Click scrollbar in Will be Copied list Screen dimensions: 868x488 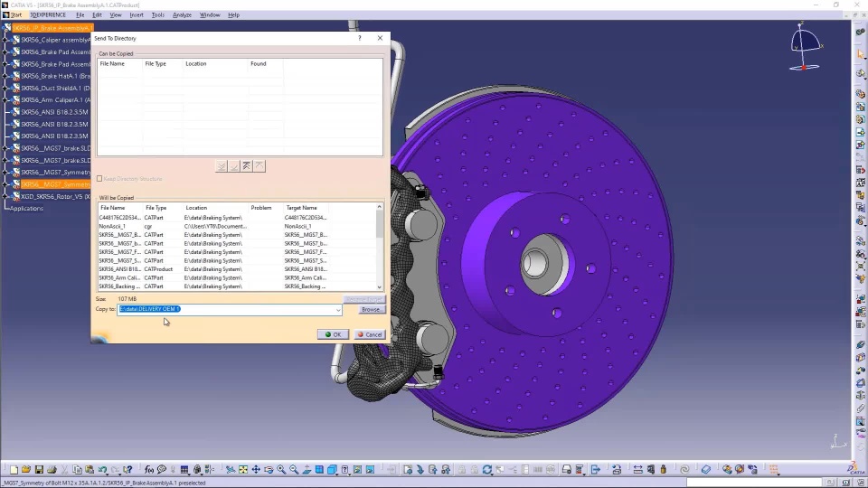pos(379,223)
